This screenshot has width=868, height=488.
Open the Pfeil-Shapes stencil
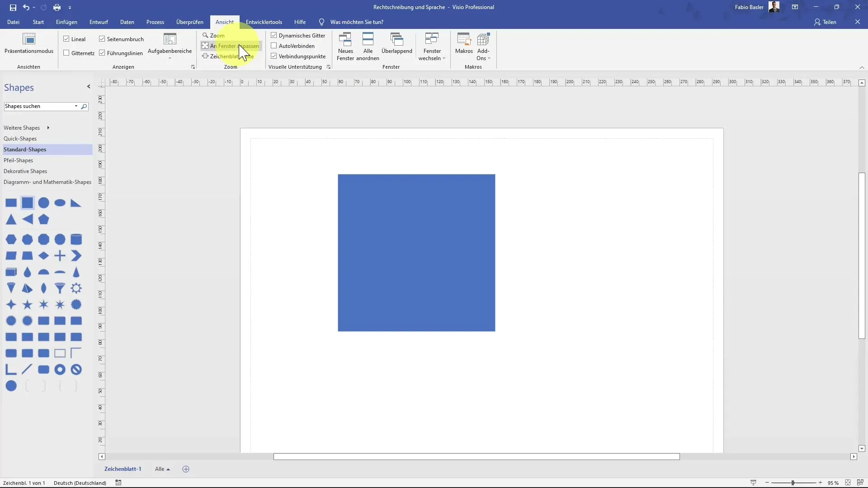(18, 160)
